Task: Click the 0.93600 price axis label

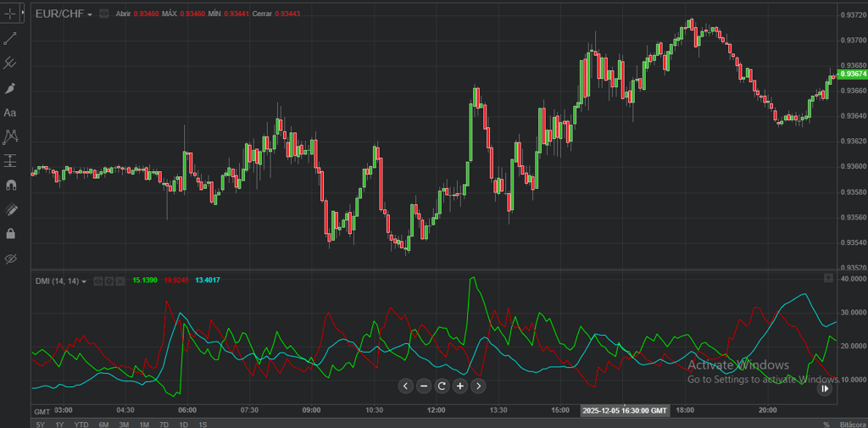Action: 853,167
